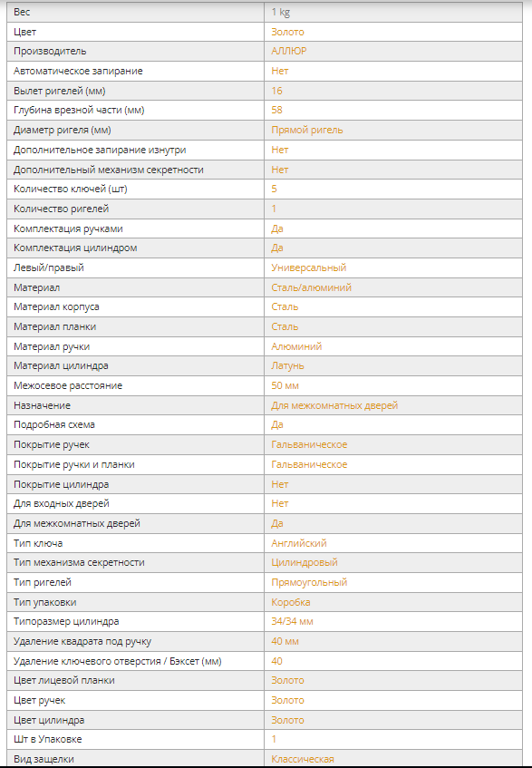Click '5' beside Количество ключей

pyautogui.click(x=274, y=190)
